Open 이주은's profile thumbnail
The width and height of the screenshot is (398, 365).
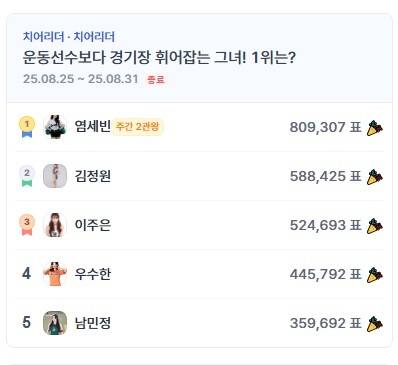[x=55, y=225]
